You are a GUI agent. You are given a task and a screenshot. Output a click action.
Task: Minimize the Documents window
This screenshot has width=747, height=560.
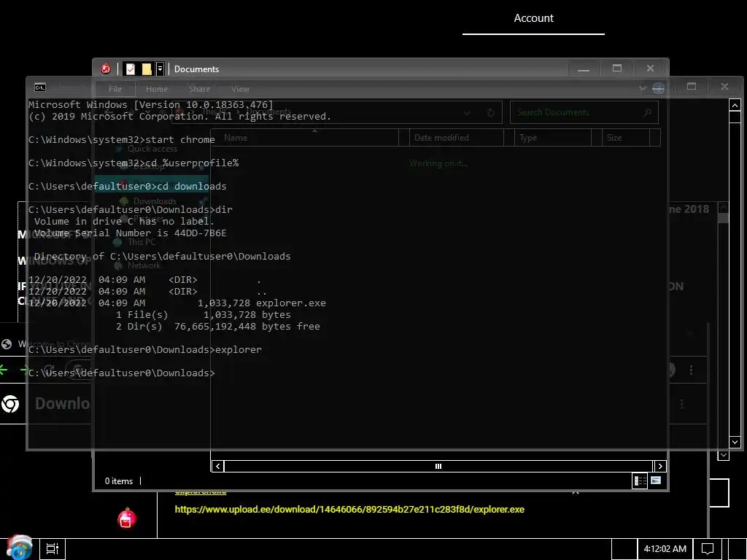[x=584, y=69]
